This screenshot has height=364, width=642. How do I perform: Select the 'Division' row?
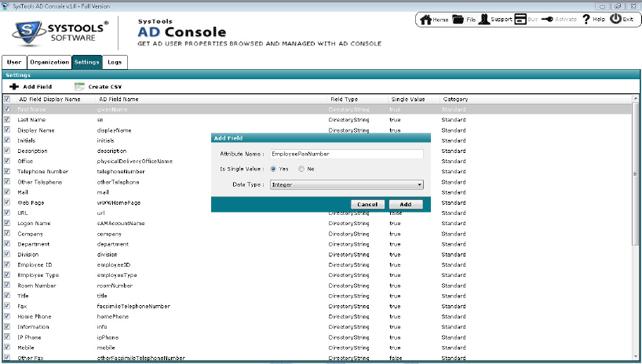coord(317,254)
